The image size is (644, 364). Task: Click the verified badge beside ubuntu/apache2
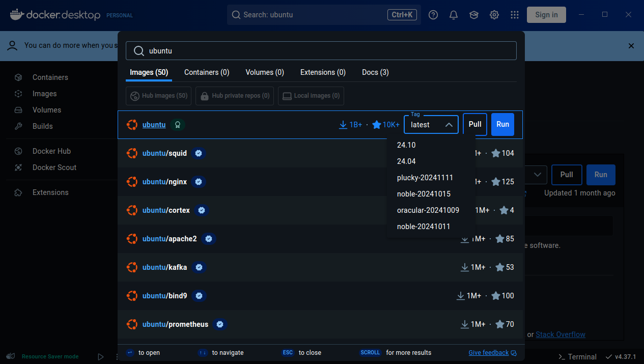pos(208,239)
